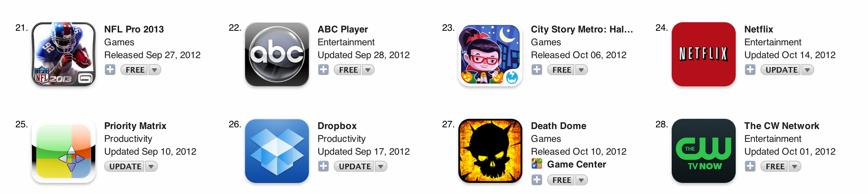Update Dropbox using the UPDATE button

[355, 166]
